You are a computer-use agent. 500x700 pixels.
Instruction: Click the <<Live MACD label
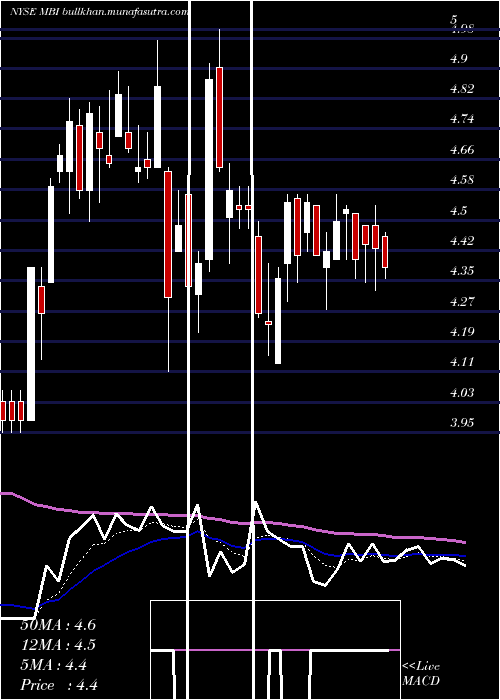click(421, 674)
